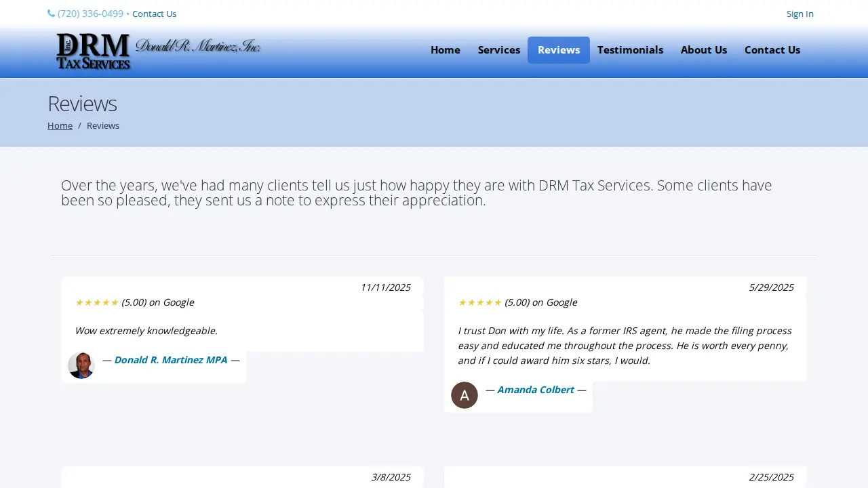Click the Sign In link
This screenshot has width=868, height=488.
[800, 14]
